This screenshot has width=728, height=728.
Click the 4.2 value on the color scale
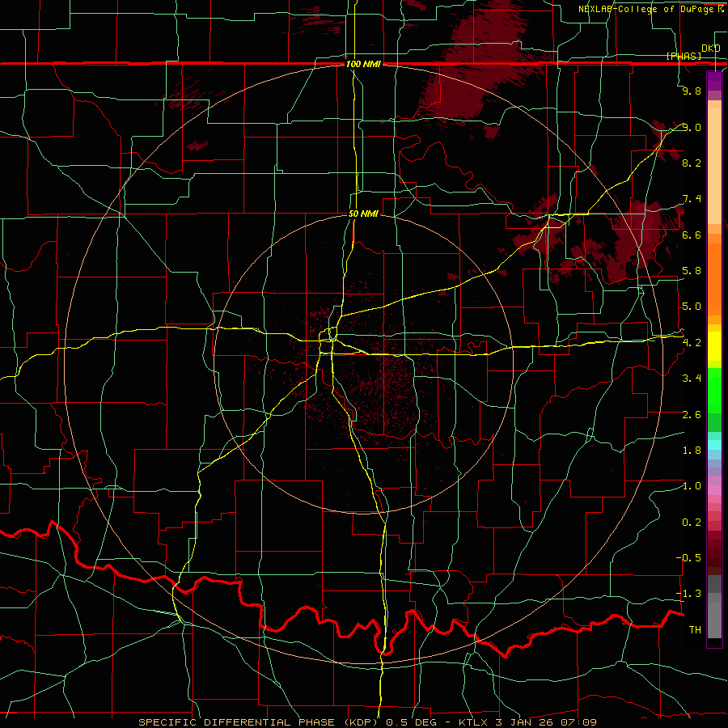(x=692, y=343)
